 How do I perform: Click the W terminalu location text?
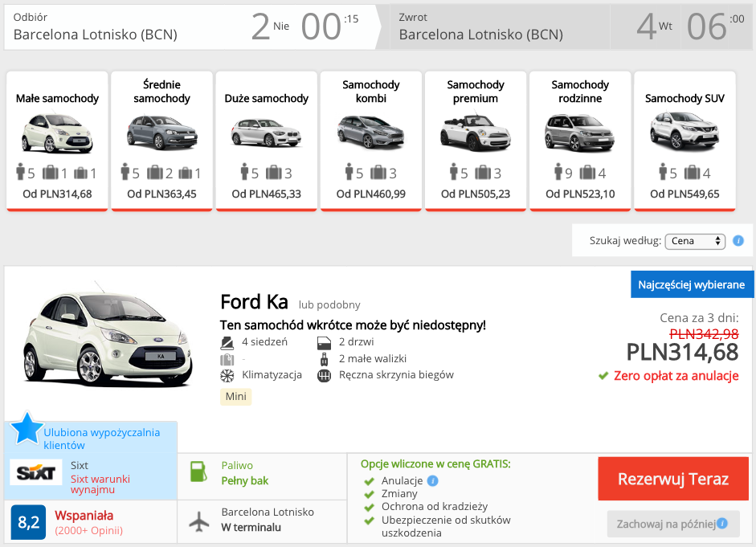coord(251,528)
